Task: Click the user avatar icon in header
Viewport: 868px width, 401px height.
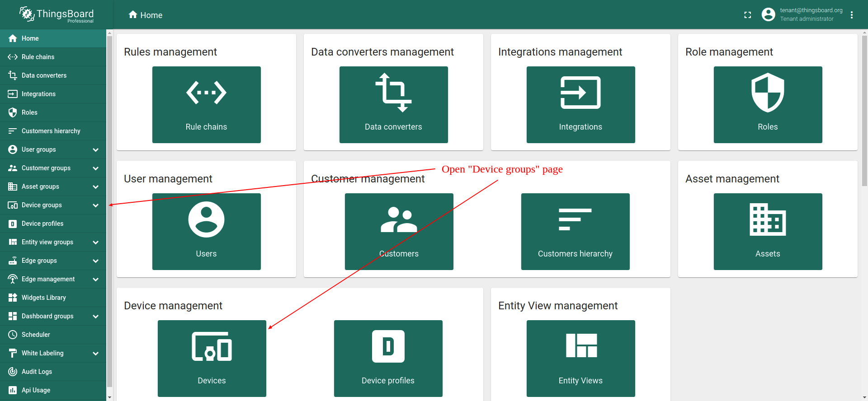Action: click(x=769, y=14)
